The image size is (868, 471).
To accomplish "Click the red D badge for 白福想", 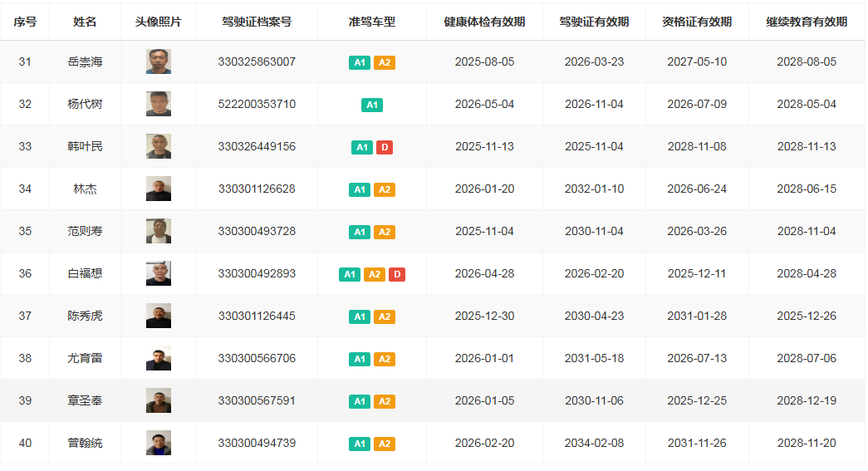I will [397, 274].
